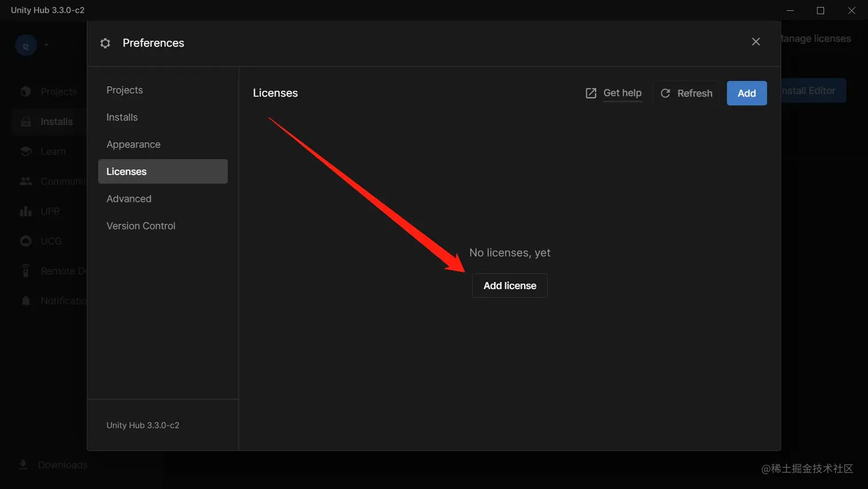
Task: Click the blue Add button
Action: tap(746, 93)
